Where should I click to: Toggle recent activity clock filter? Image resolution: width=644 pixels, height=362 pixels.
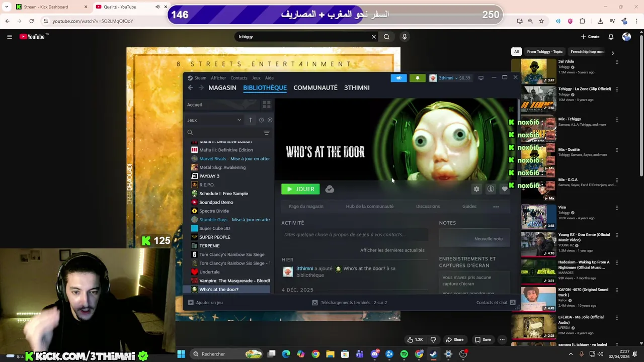pos(261,120)
